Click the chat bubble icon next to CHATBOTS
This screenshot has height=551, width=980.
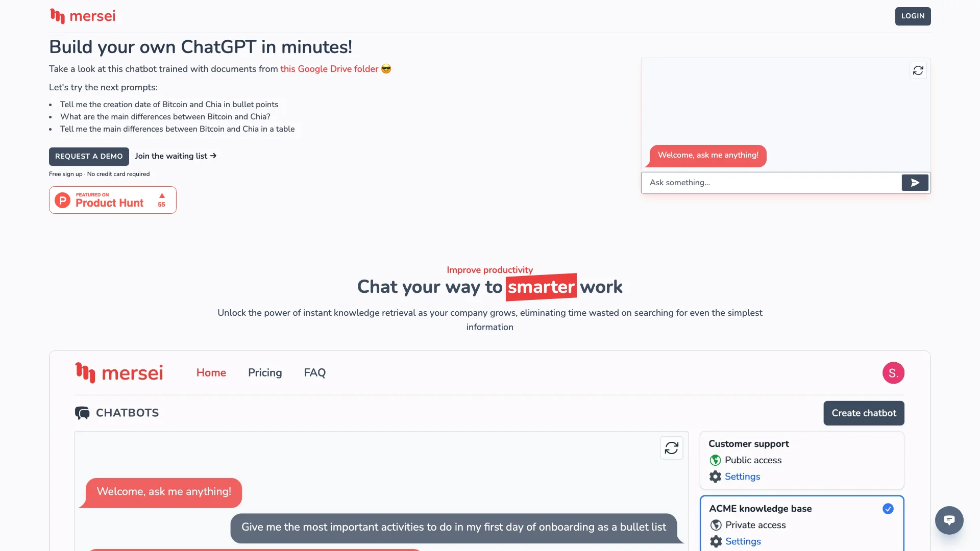[82, 412]
